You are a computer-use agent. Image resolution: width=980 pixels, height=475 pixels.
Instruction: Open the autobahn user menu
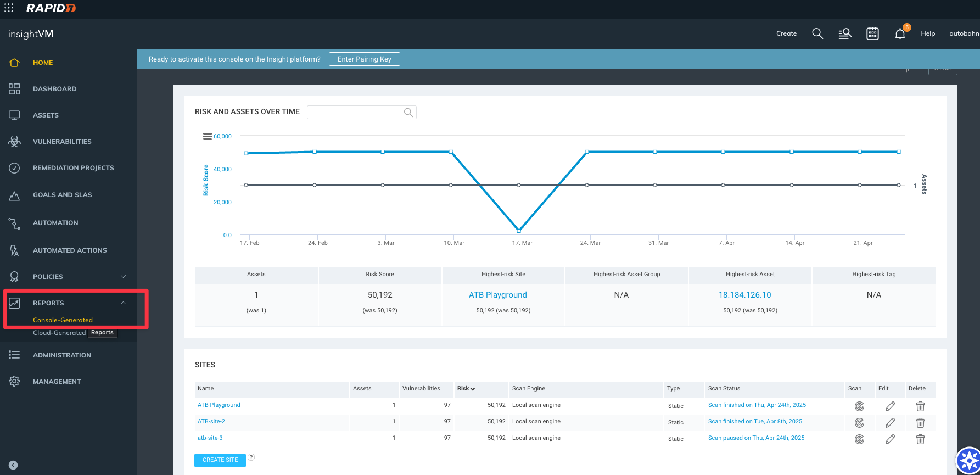point(964,34)
